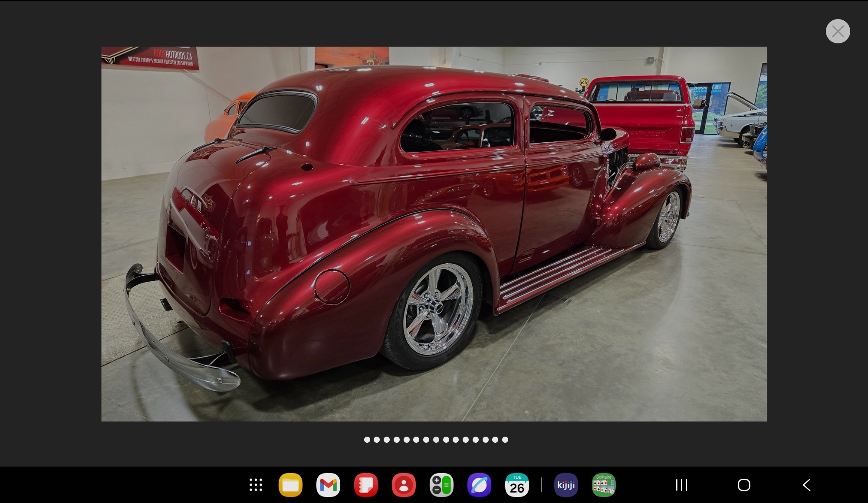The image size is (868, 503).
Task: Select the eighth pagination dot
Action: (x=436, y=440)
